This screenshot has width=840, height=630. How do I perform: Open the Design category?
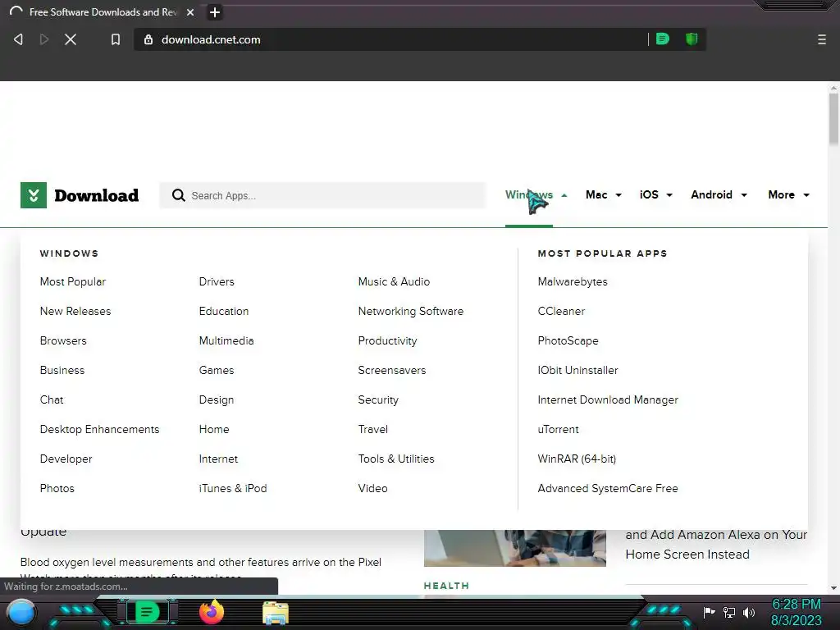tap(217, 400)
